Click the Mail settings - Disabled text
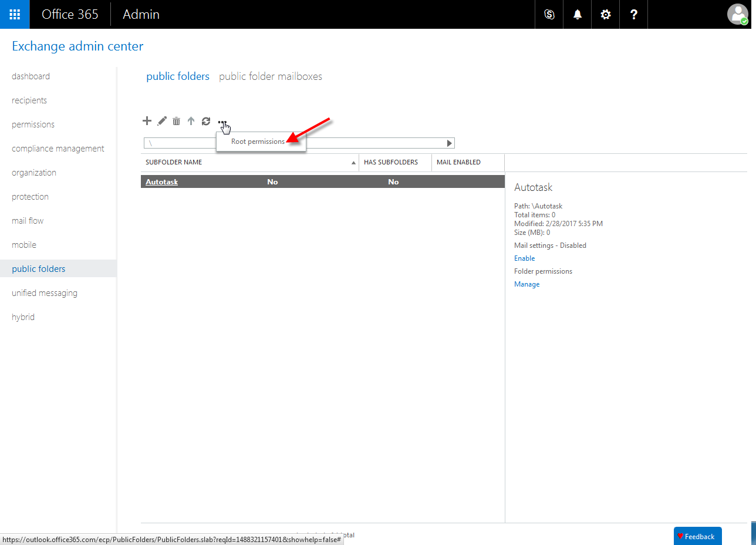The image size is (756, 545). pos(550,245)
